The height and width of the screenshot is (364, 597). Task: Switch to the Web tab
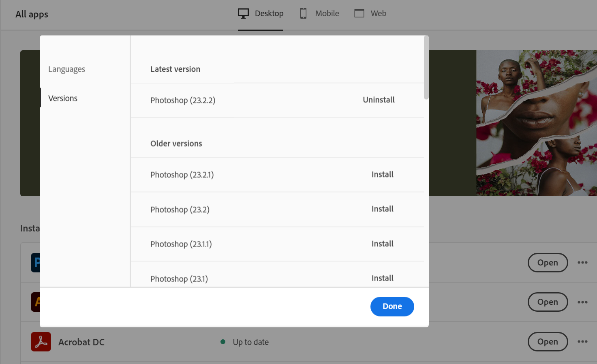click(370, 13)
